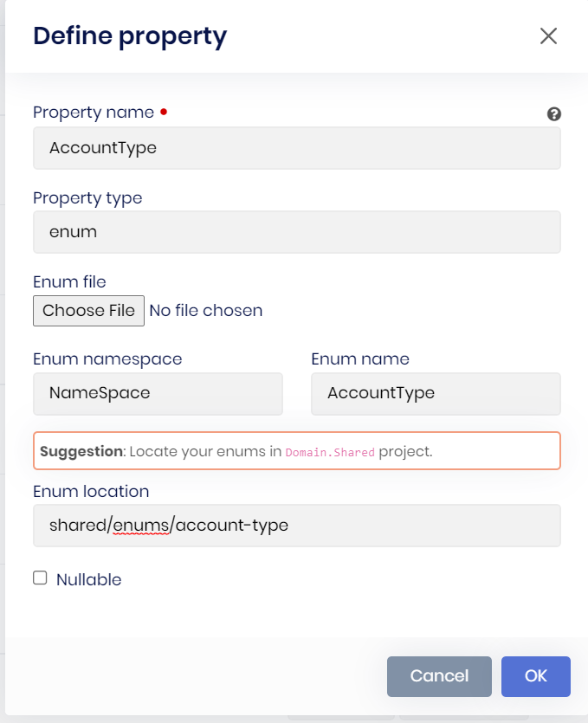Cancel the property definition
588x723 pixels.
pyautogui.click(x=439, y=676)
